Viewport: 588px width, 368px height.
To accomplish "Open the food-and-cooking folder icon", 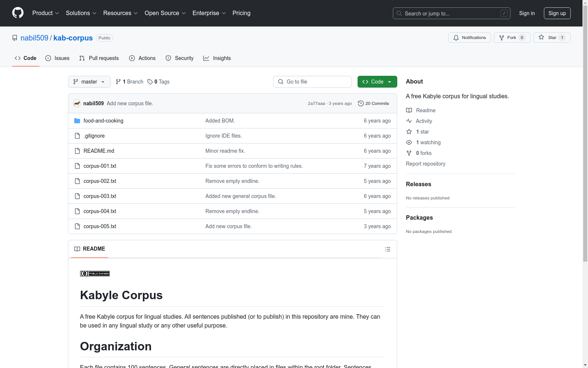I will 77,121.
